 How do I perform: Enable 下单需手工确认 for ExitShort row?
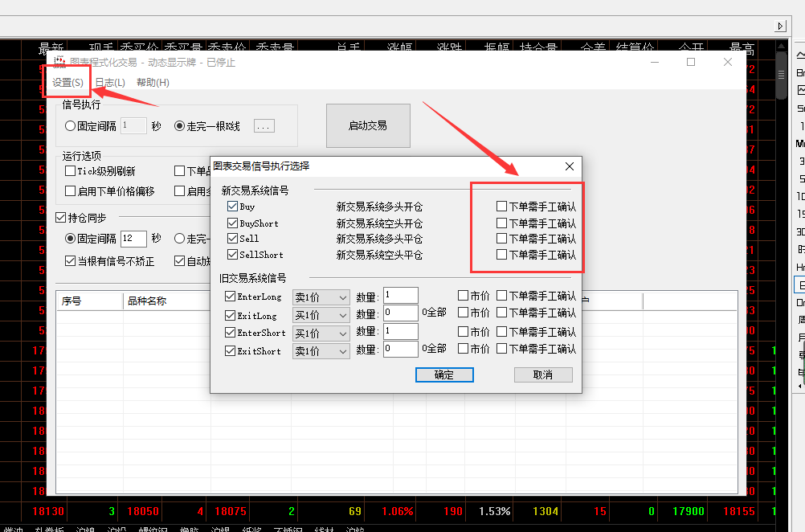[501, 349]
